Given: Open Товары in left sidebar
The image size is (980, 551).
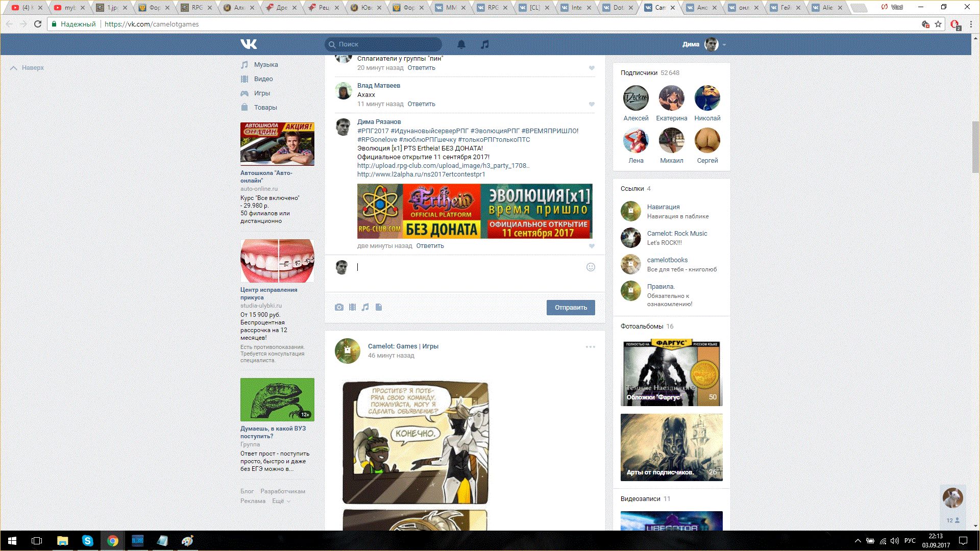Looking at the screenshot, I should [x=265, y=108].
